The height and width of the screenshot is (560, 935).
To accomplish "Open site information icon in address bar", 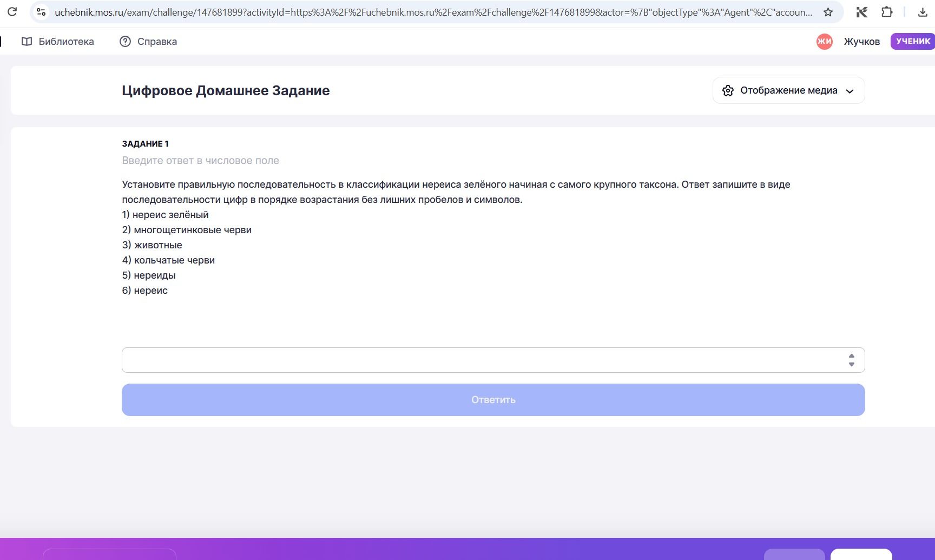I will click(41, 11).
